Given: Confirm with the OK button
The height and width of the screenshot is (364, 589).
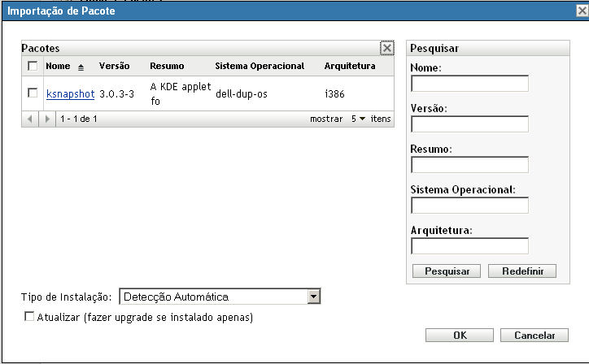Looking at the screenshot, I should tap(460, 335).
